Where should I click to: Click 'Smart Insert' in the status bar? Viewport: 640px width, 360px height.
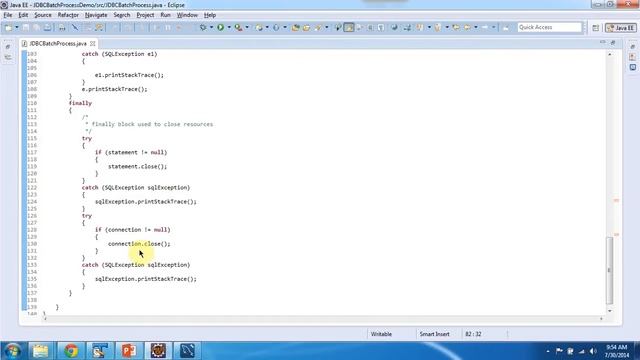[x=434, y=334]
